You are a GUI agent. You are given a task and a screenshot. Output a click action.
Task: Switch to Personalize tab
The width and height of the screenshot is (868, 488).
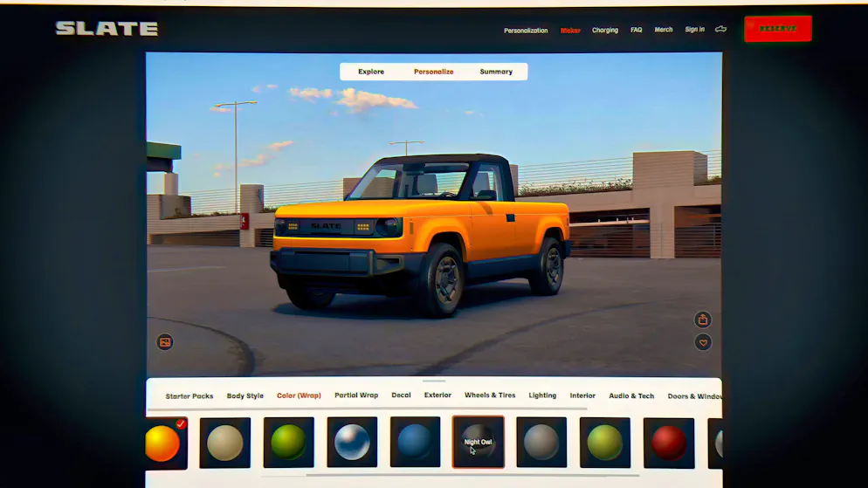433,72
